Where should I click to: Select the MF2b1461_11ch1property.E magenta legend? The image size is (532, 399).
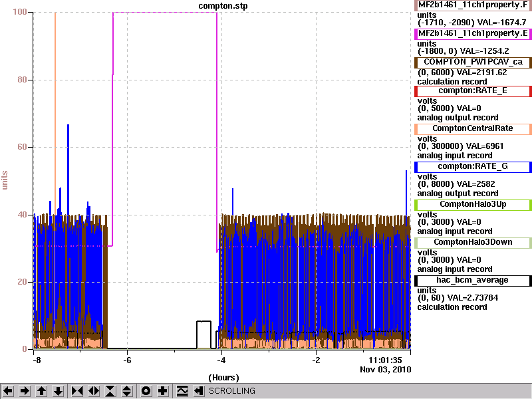tap(473, 34)
